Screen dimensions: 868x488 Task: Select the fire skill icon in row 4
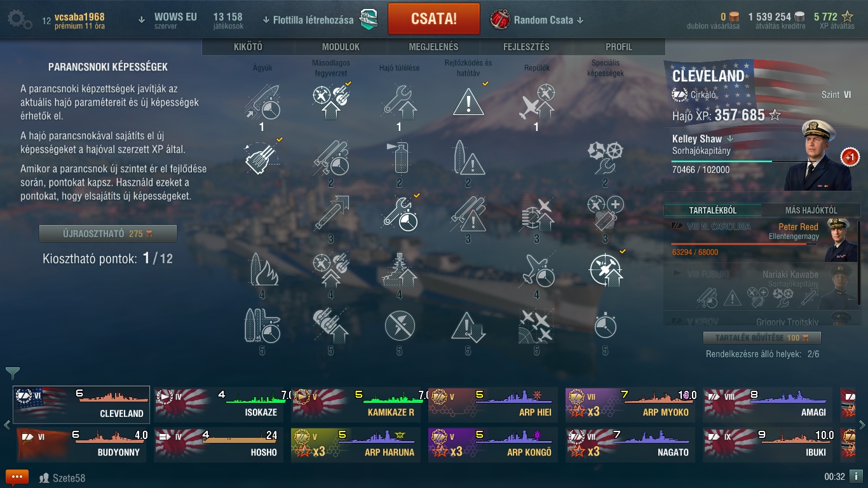click(262, 269)
